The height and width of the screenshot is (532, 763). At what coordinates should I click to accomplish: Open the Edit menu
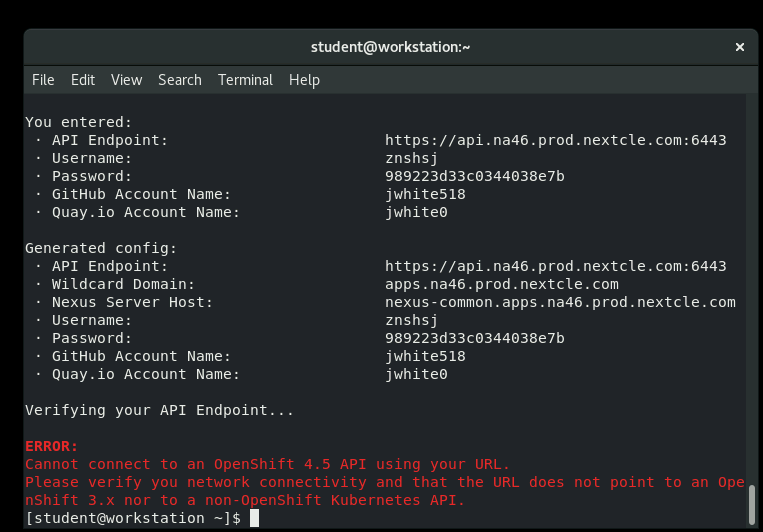coord(83,80)
